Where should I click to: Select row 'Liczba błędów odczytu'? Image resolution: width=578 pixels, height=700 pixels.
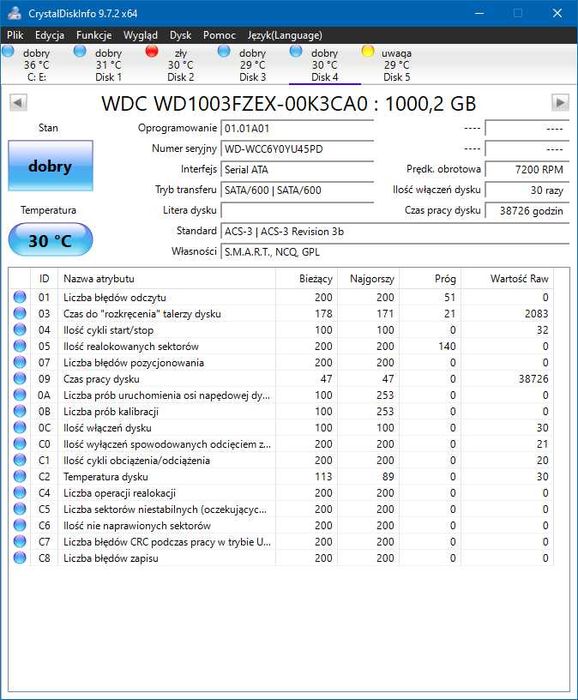[x=281, y=297]
